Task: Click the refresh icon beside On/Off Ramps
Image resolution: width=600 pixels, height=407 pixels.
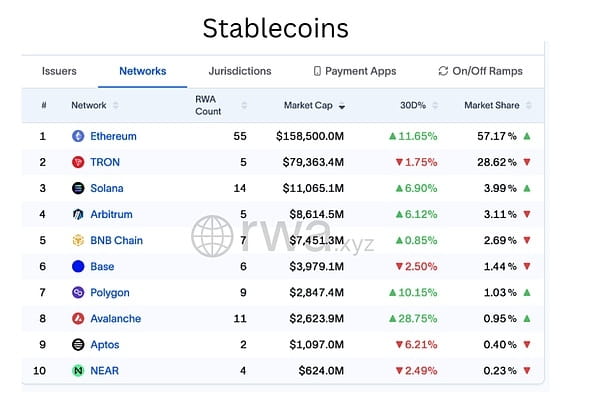Action: point(443,71)
